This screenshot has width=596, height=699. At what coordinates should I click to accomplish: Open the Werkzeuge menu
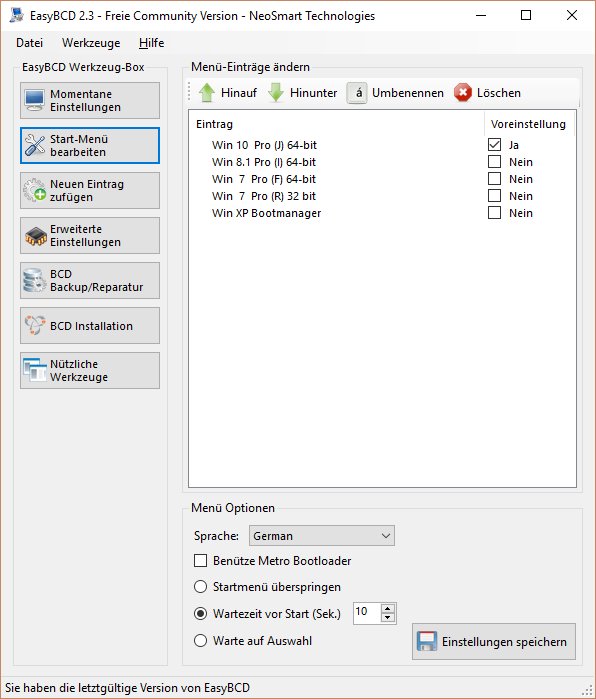point(91,43)
